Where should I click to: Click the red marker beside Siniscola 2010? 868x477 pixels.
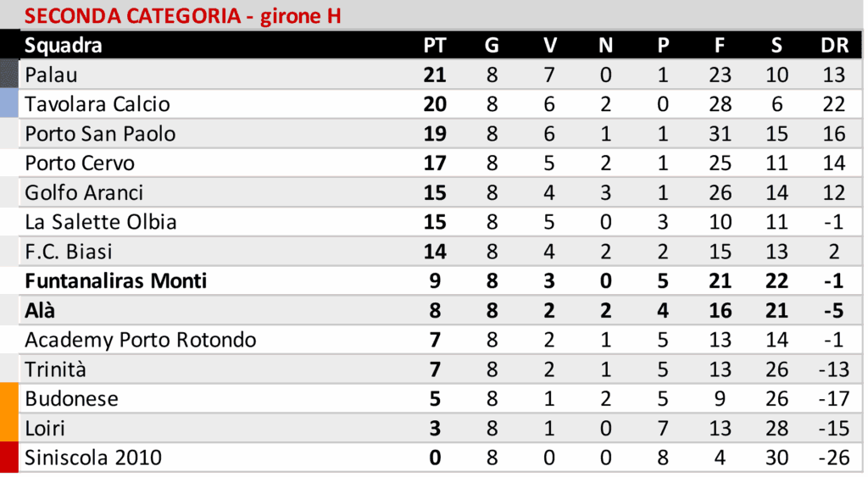(9, 458)
